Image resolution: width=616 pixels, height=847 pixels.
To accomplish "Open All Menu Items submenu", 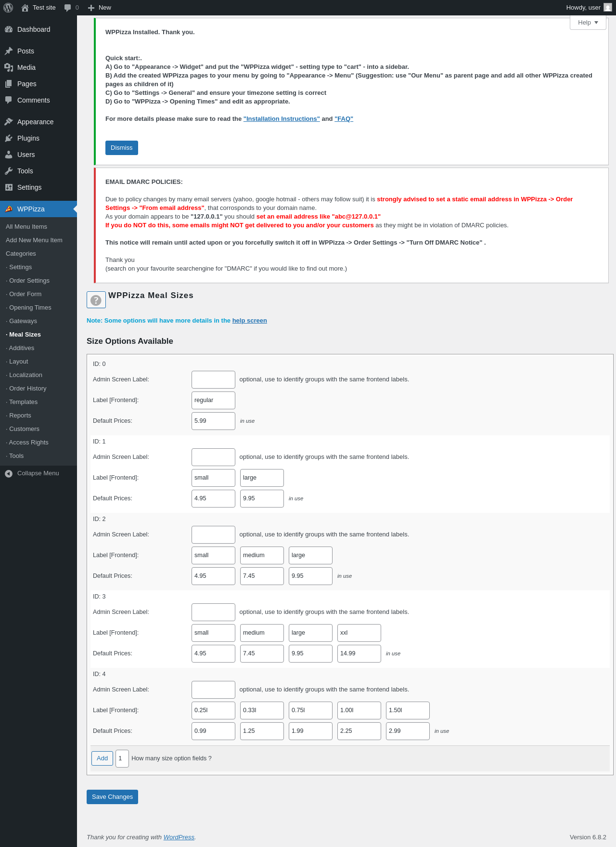I will coord(26,227).
